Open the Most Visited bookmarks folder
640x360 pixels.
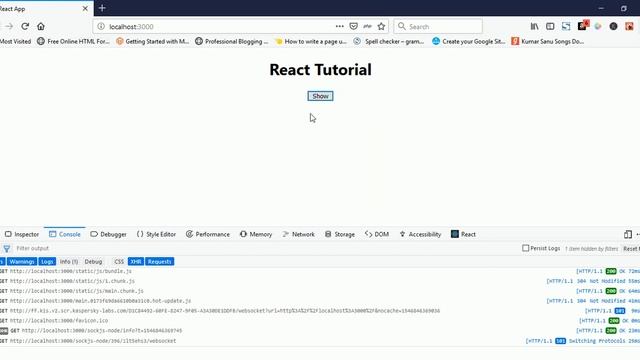[x=16, y=41]
